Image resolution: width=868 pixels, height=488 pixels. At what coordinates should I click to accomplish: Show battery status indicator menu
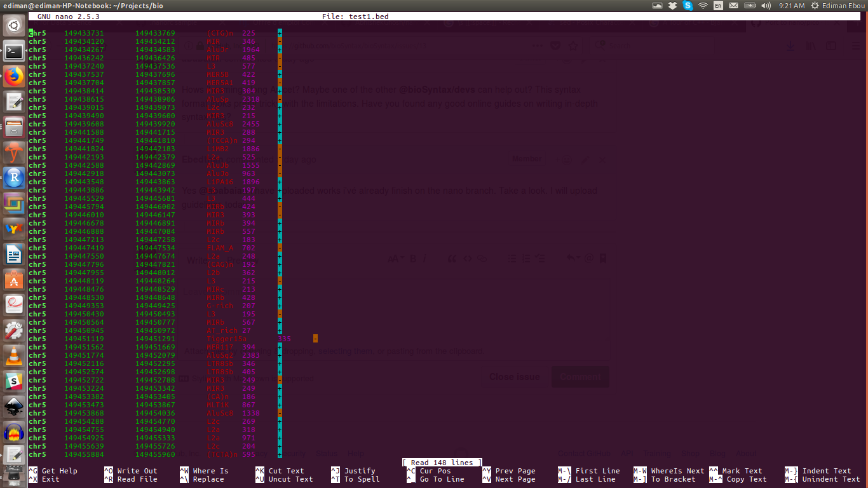[x=749, y=6]
